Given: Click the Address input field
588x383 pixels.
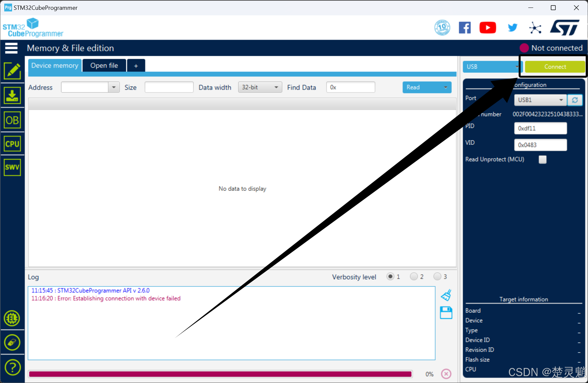Looking at the screenshot, I should point(85,87).
